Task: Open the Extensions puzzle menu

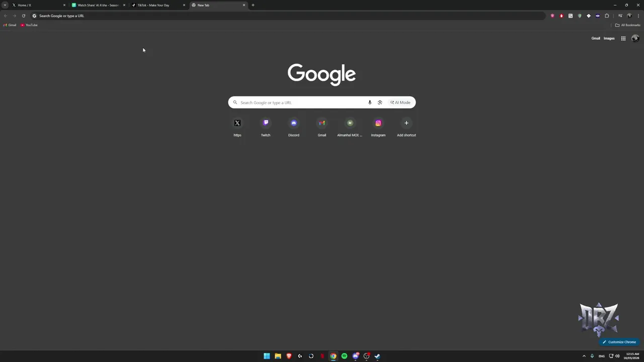Action: 607,16
